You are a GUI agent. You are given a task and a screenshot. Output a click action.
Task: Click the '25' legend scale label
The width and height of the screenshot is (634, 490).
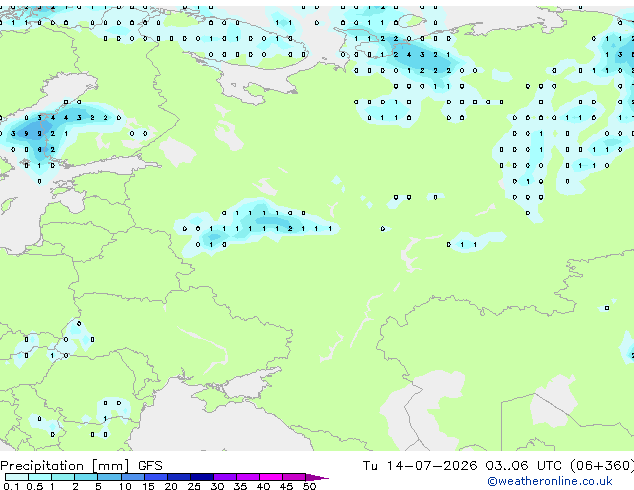(194, 486)
